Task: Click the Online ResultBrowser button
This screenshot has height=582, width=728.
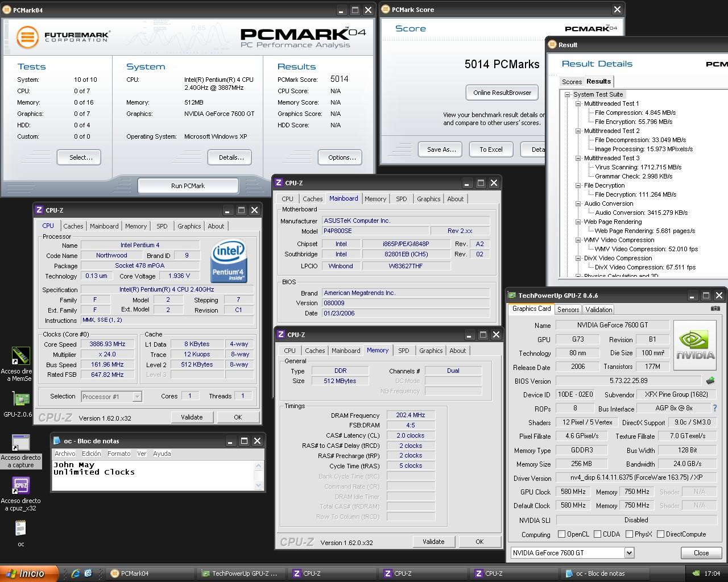Action: (502, 93)
